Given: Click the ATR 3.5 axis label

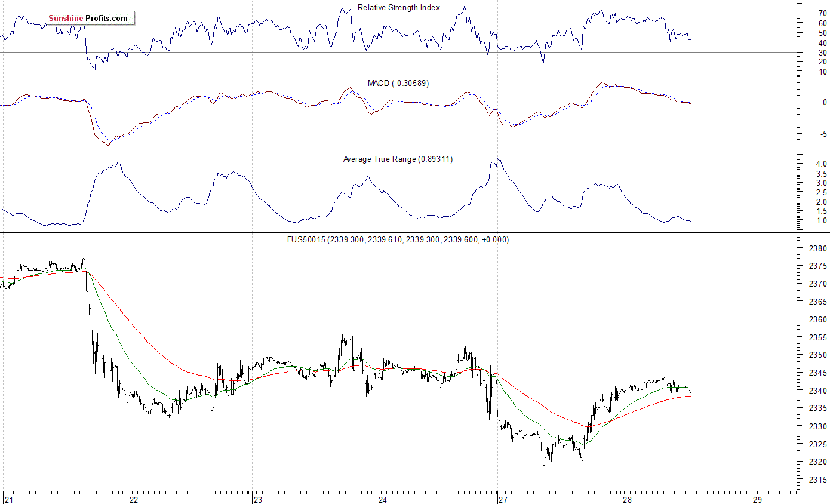Looking at the screenshot, I should pos(821,173).
